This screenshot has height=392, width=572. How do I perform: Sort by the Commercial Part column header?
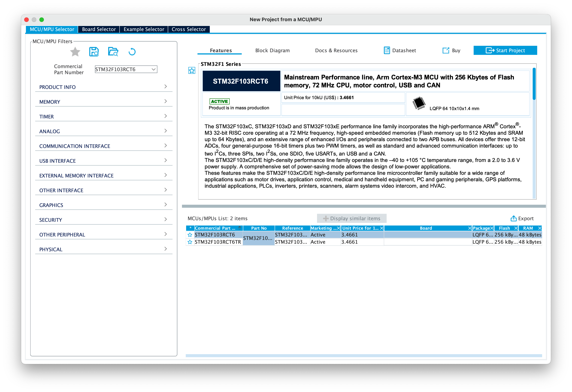(x=218, y=228)
